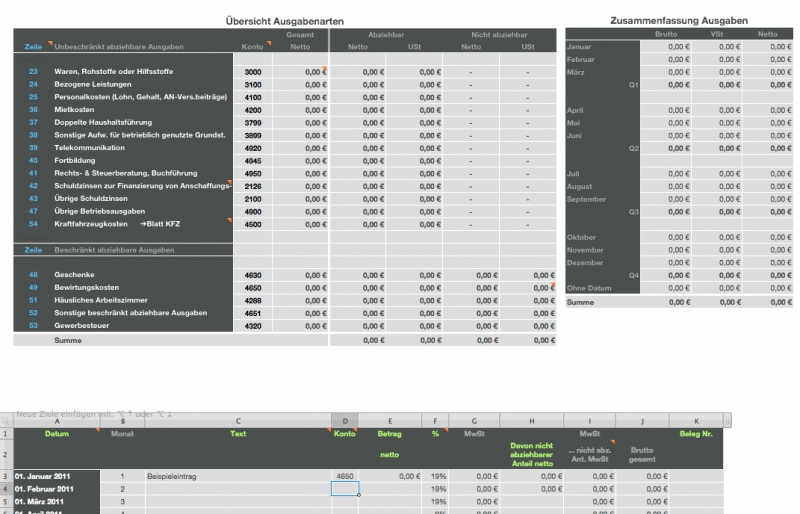
Task: Click the Konto cell showing 4650 in row 3
Action: click(x=344, y=477)
